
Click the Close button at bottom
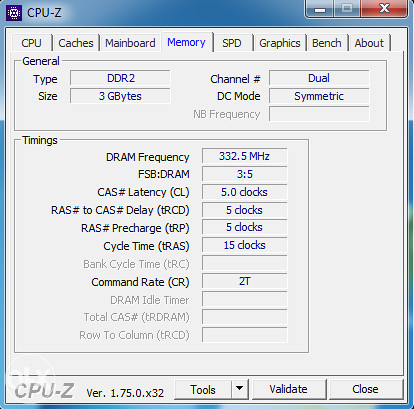pos(365,389)
